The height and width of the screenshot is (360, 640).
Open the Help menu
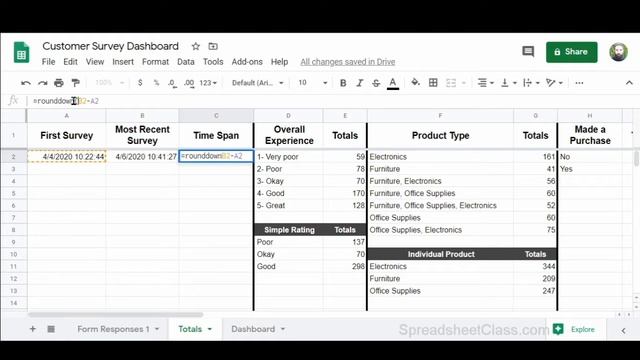click(x=279, y=62)
